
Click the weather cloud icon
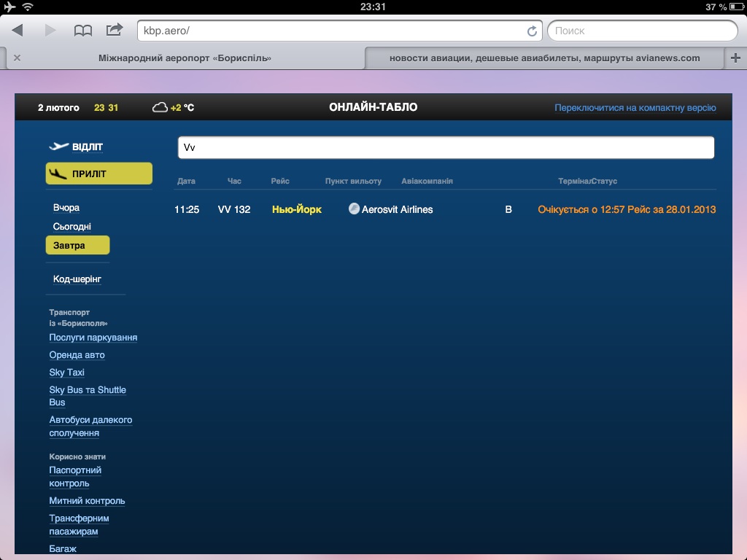tap(160, 108)
